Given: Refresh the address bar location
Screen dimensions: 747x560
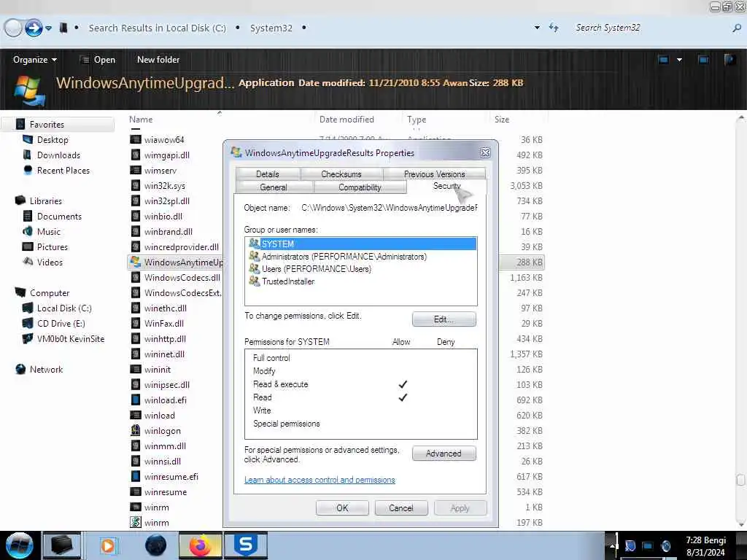Looking at the screenshot, I should click(x=554, y=28).
